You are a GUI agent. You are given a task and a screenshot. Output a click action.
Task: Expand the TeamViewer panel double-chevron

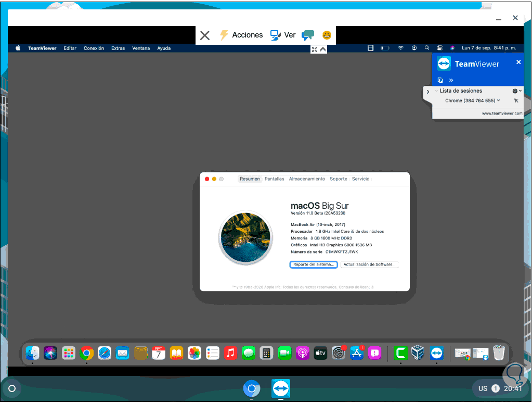point(451,81)
